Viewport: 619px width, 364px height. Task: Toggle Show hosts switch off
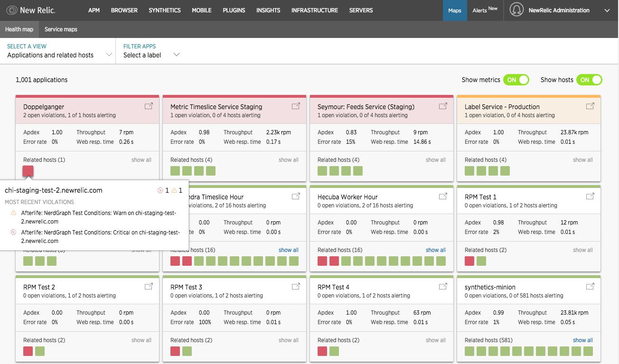590,80
